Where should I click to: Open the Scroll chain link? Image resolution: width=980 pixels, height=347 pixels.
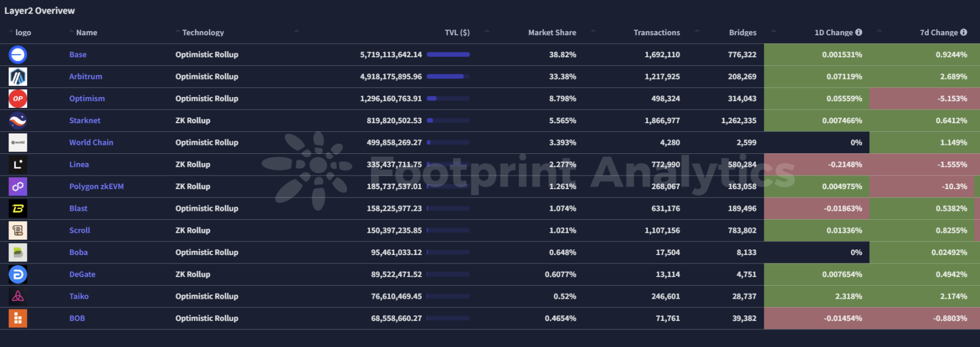(x=80, y=231)
